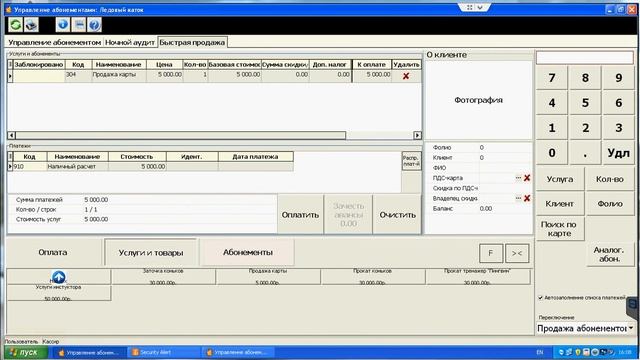The image size is (640, 360).
Task: Click the Фолио keypad button
Action: tap(609, 204)
